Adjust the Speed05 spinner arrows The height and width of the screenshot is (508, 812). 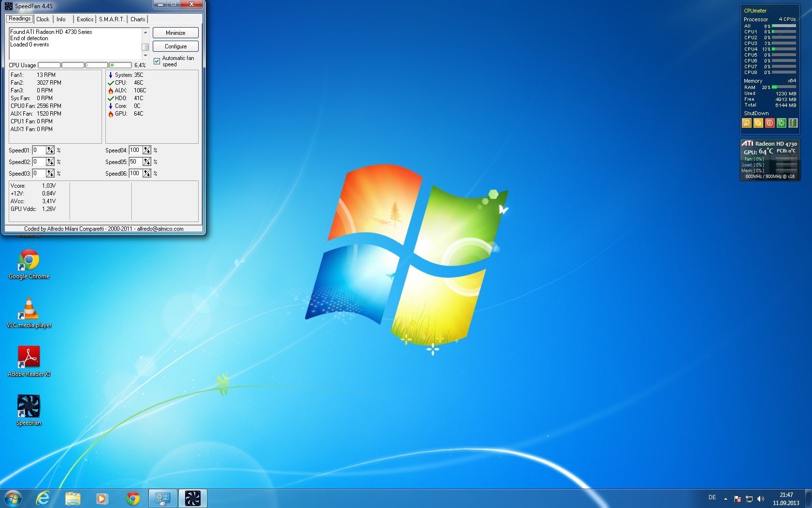[x=147, y=162]
